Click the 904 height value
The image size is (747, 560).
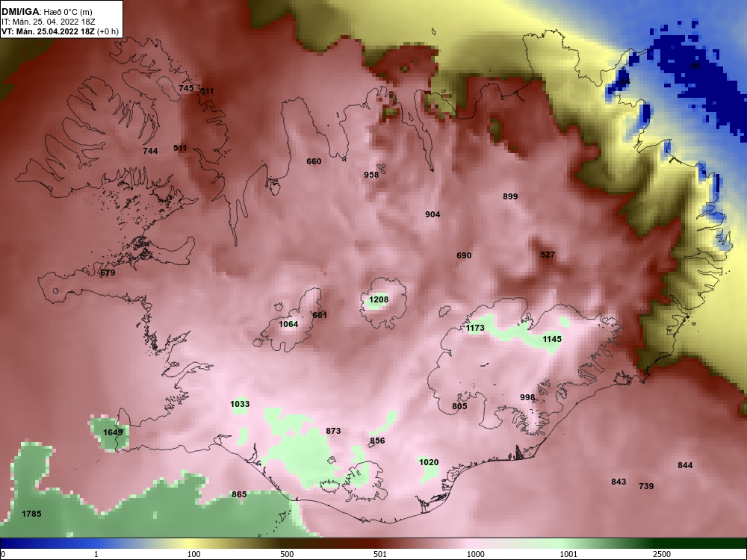pos(433,214)
